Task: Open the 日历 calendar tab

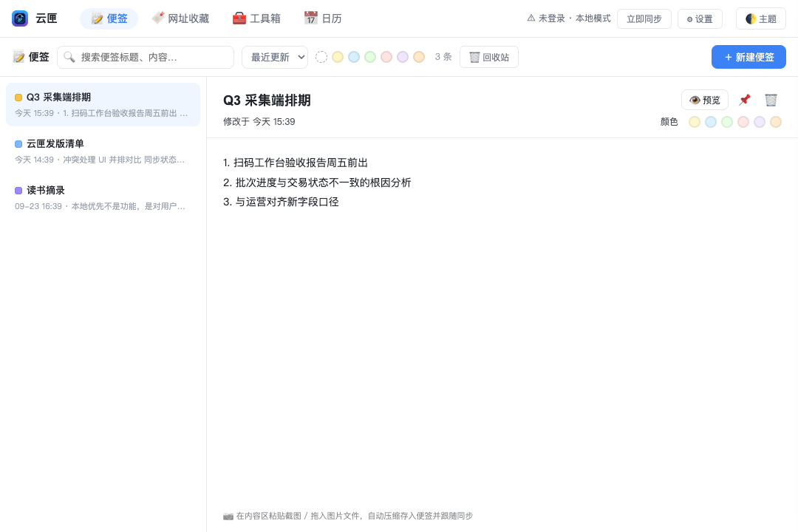Action: coord(323,18)
